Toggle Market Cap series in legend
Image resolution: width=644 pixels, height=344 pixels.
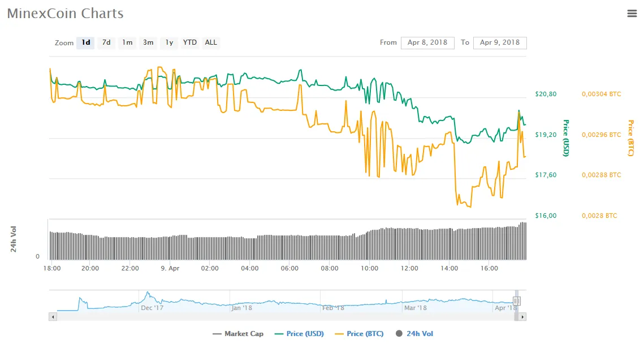(x=238, y=334)
